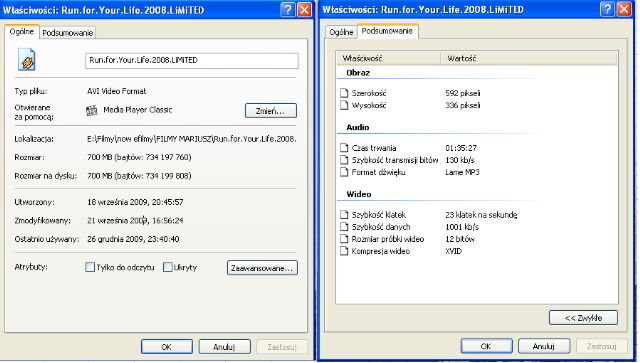Select the Kompresja wideo row
Viewport: 640px width, 363px height.
pyautogui.click(x=477, y=251)
